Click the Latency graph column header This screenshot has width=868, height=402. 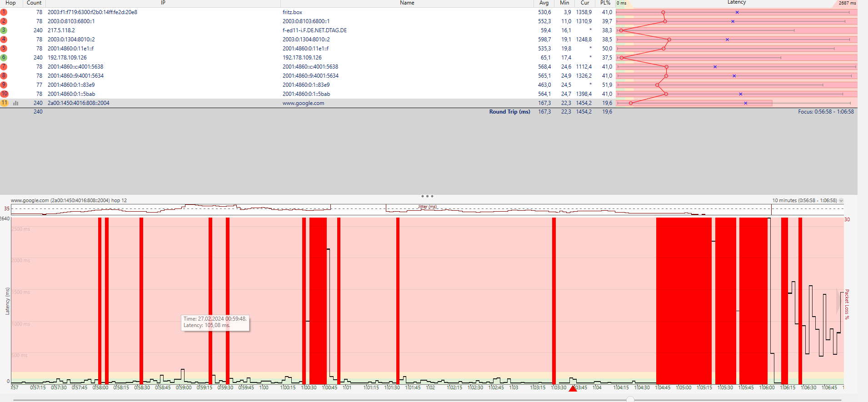click(737, 2)
